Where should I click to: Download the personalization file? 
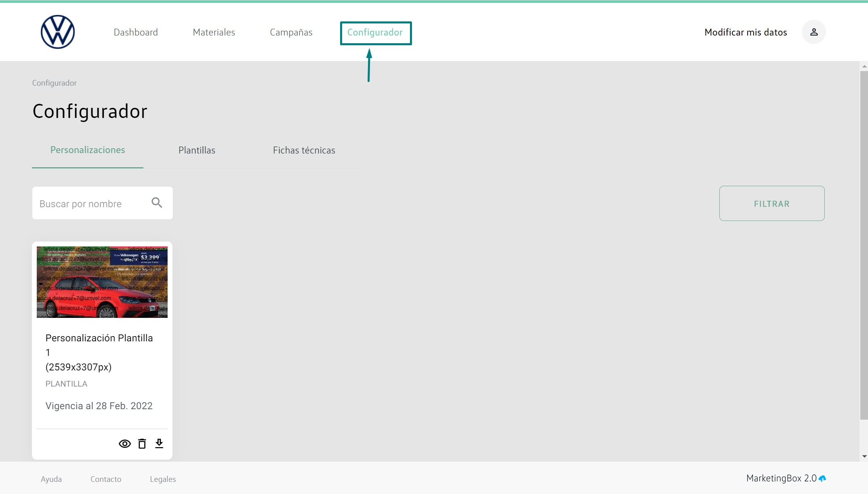[159, 444]
